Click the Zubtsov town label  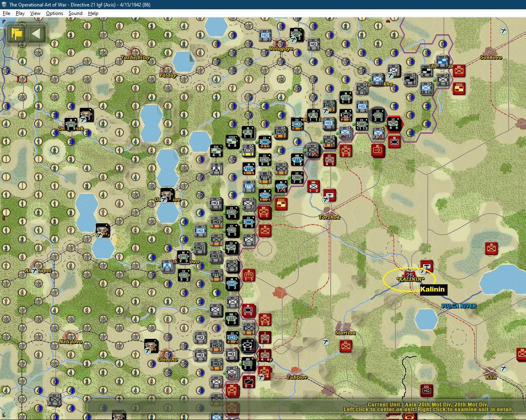(x=297, y=377)
